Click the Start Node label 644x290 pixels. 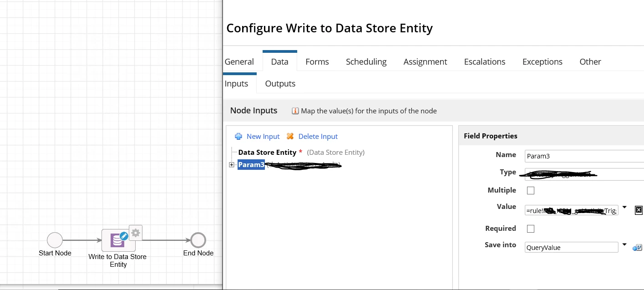click(x=55, y=253)
